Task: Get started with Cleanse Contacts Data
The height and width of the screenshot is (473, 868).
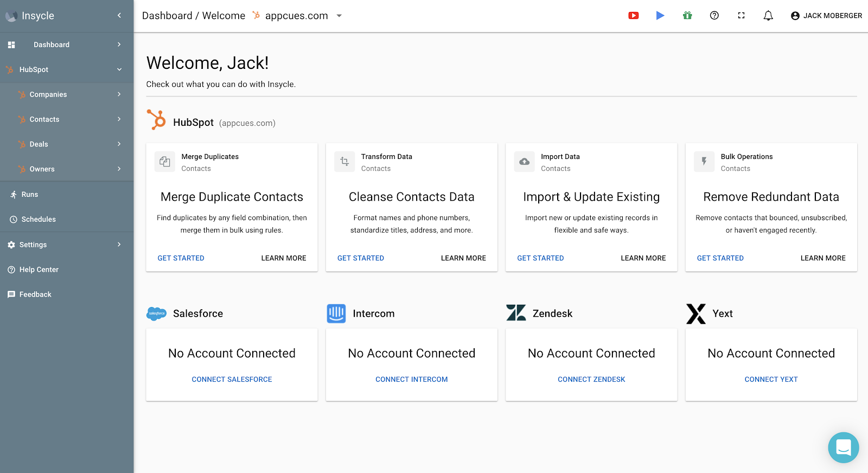Action: (x=361, y=258)
